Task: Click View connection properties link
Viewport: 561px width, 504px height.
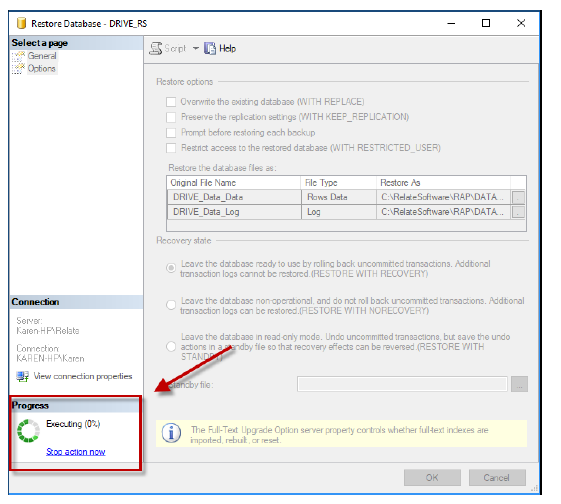Action: pyautogui.click(x=83, y=376)
